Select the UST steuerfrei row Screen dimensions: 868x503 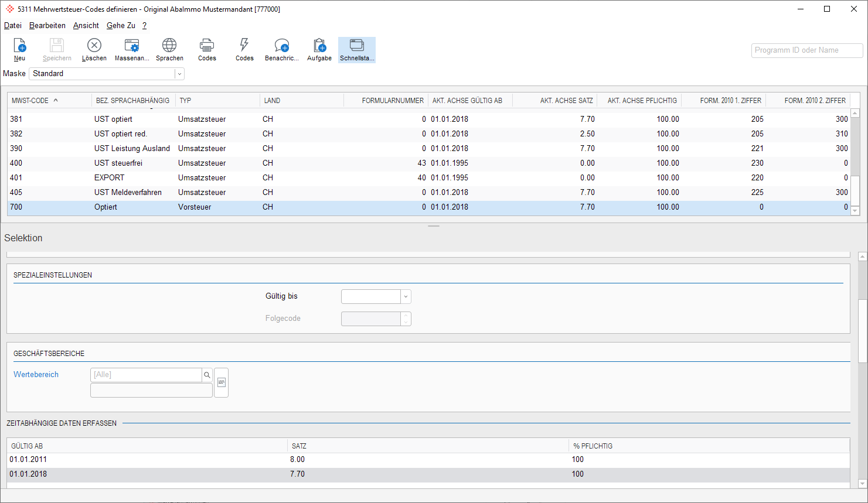[428, 163]
